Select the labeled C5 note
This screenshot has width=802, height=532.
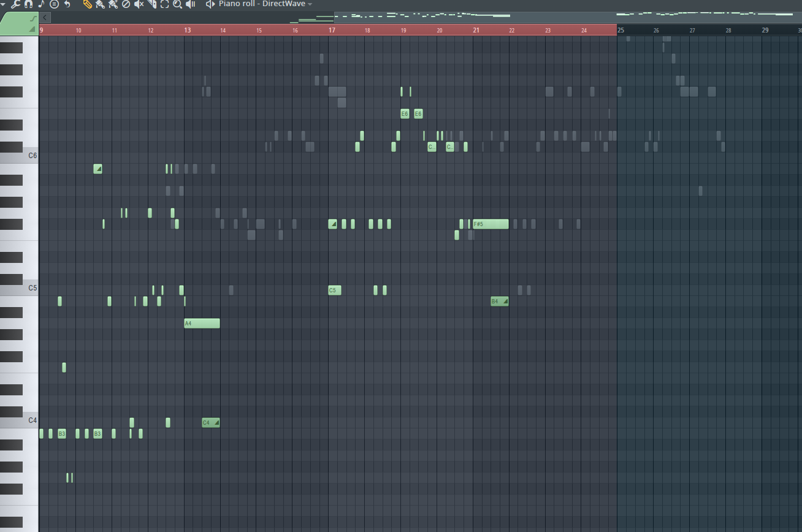[x=335, y=291]
